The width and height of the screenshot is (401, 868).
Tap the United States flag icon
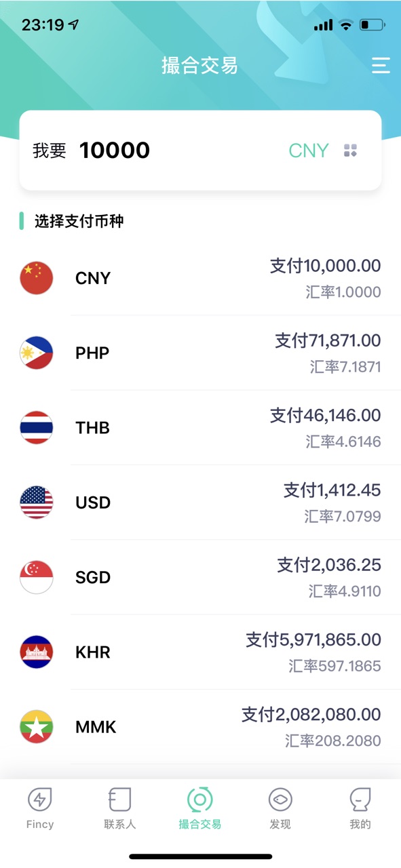tap(37, 502)
